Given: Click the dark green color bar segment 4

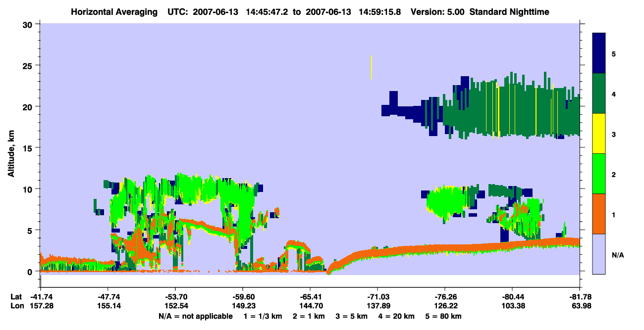Looking at the screenshot, I should coord(599,94).
